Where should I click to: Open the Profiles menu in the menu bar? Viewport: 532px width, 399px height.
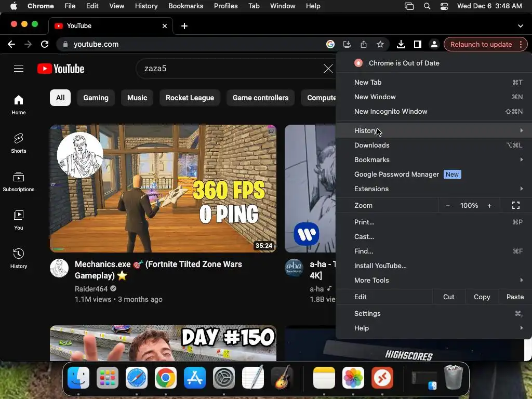[225, 6]
